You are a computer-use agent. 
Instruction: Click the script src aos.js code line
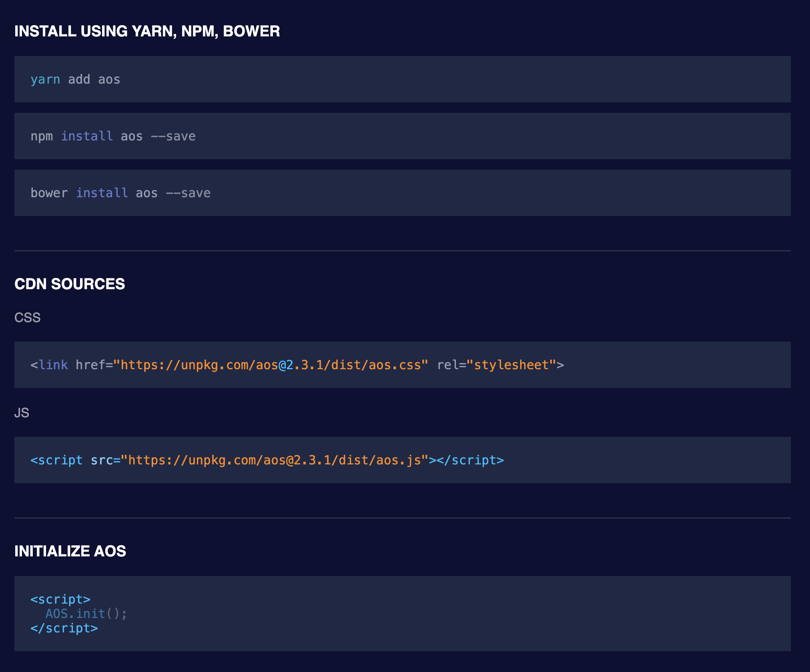267,460
